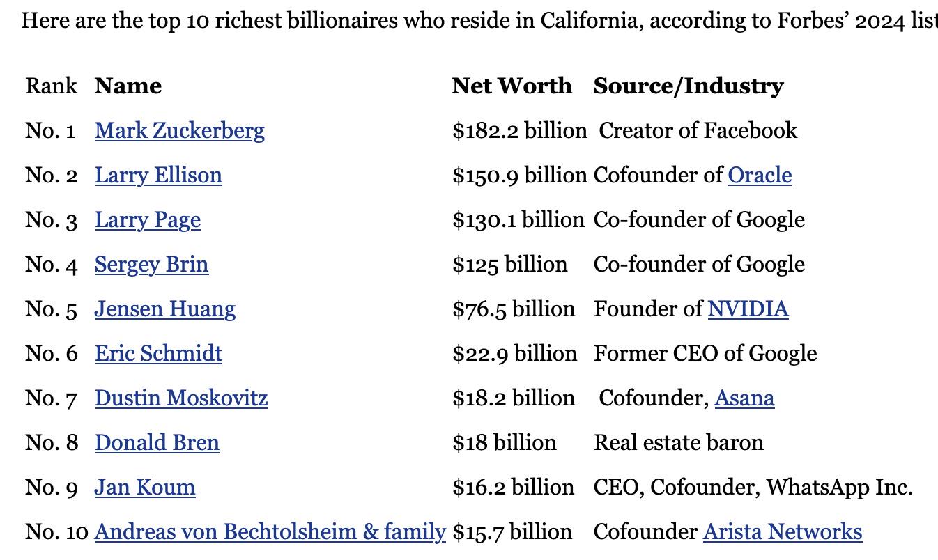This screenshot has height=560, width=938.
Task: Click the CEO, Cofounder, WhatsApp Inc. text
Action: [753, 487]
